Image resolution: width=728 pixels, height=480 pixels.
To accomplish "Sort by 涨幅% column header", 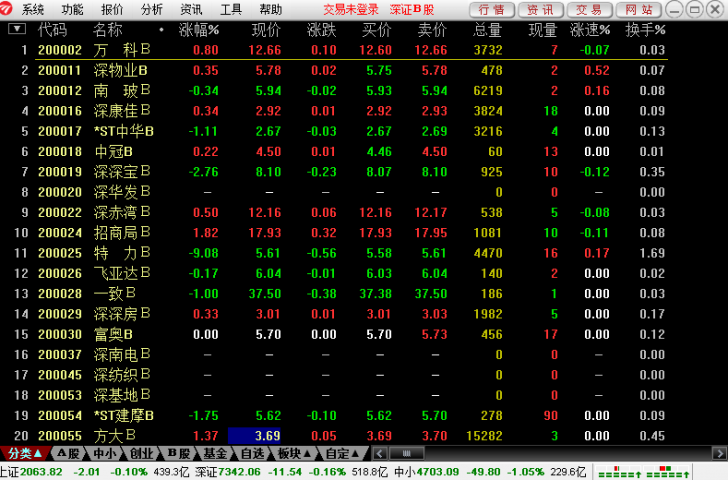I will click(198, 30).
